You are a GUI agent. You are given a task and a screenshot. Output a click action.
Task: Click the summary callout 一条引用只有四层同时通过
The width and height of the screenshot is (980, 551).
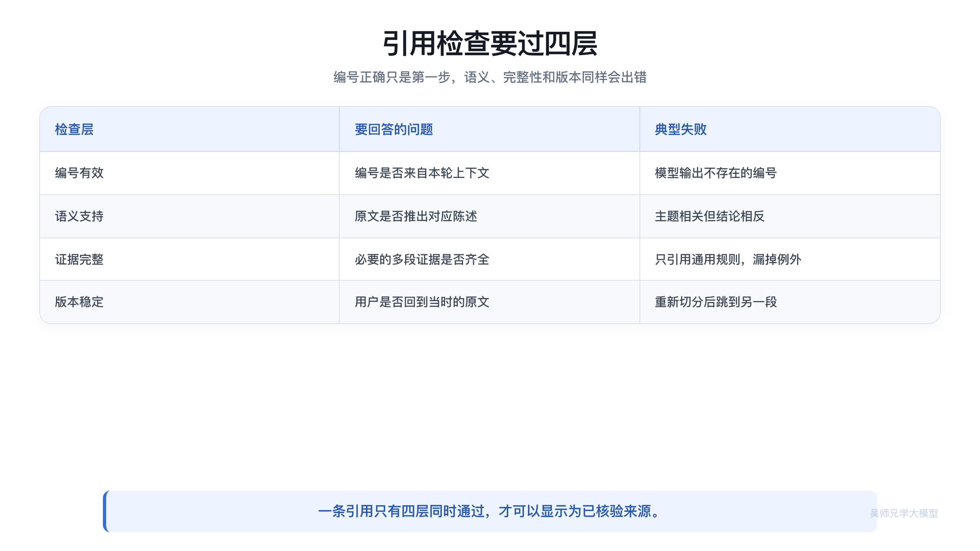tap(490, 511)
